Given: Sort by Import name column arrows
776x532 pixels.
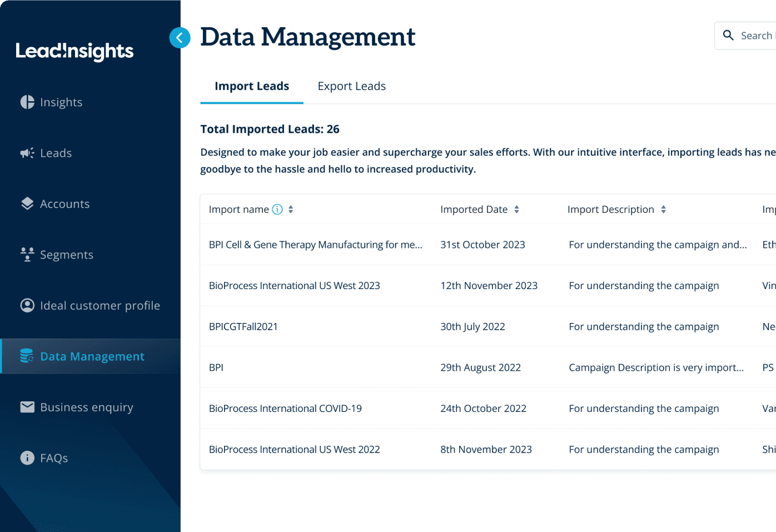Looking at the screenshot, I should click(291, 209).
